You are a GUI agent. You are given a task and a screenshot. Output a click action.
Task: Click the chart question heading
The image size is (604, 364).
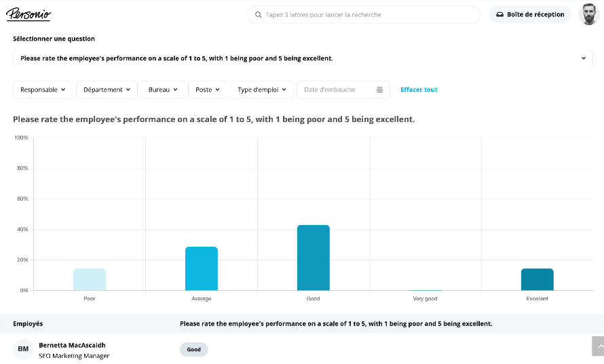[214, 119]
